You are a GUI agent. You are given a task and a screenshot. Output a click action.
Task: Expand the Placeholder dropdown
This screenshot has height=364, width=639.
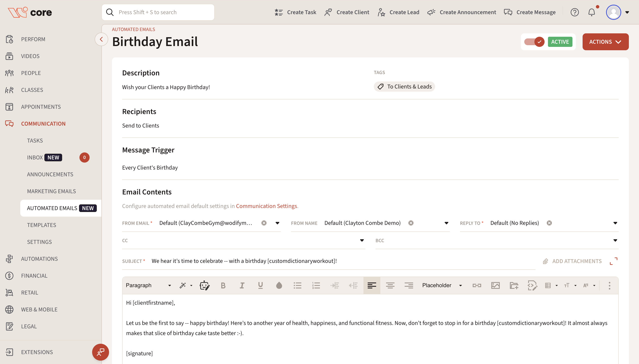(x=442, y=285)
